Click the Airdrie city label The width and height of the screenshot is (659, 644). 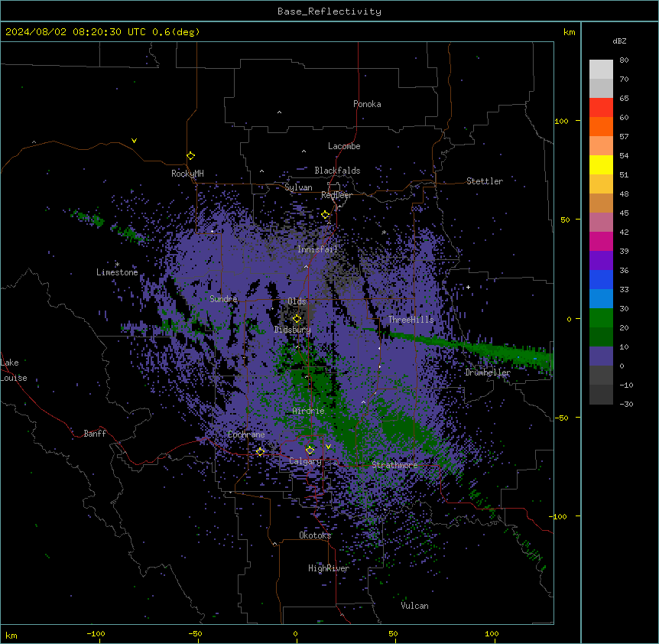pyautogui.click(x=308, y=411)
